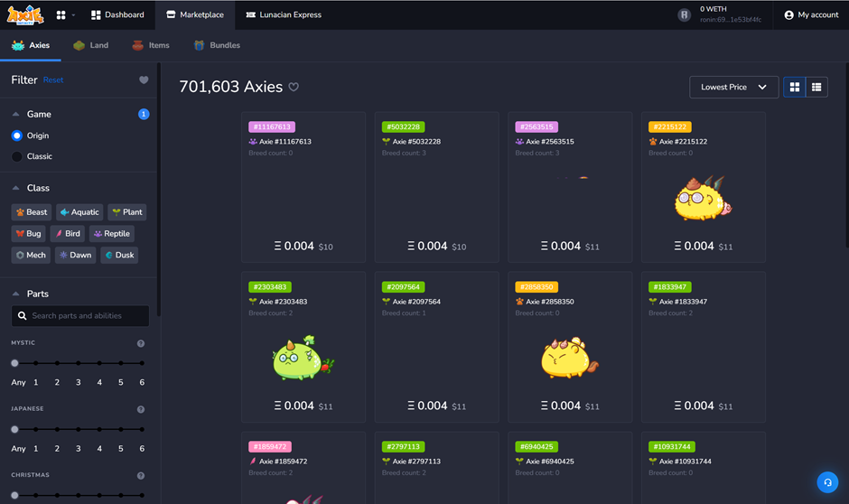Toggle the Plant class filter
The image size is (849, 504).
click(x=127, y=212)
